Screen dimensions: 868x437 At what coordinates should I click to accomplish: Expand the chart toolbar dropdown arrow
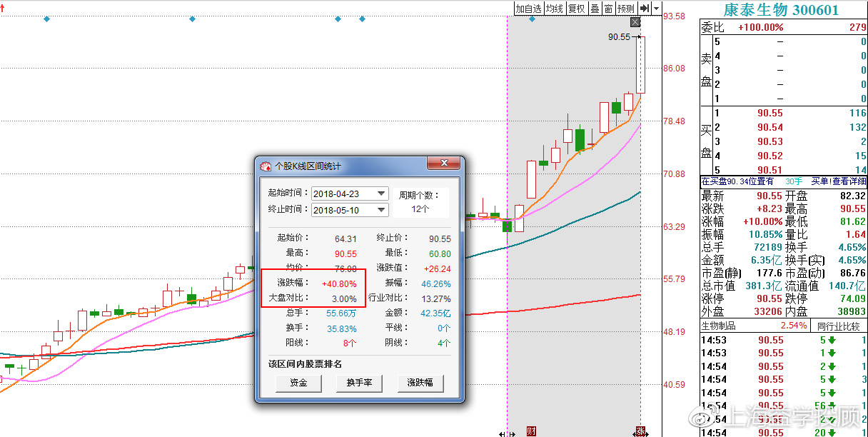656,9
